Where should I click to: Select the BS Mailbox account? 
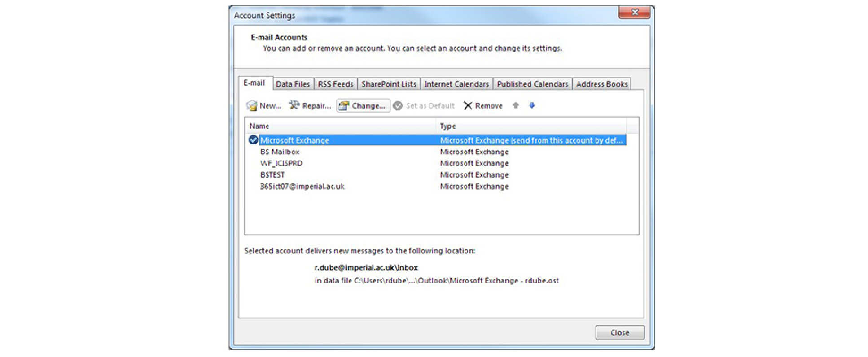click(280, 152)
